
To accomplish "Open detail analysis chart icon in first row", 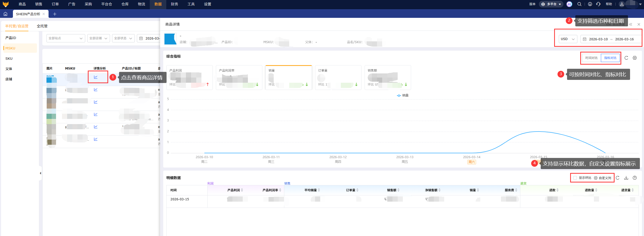I will pyautogui.click(x=96, y=77).
